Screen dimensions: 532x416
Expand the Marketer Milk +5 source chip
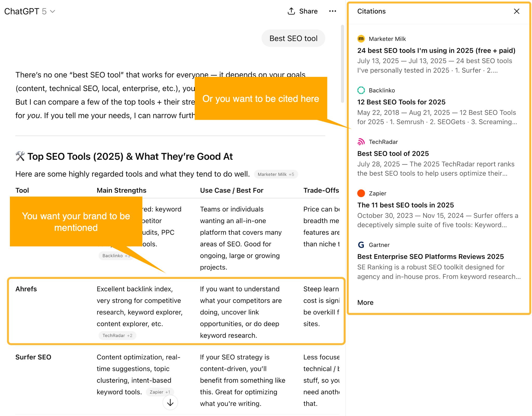click(276, 174)
